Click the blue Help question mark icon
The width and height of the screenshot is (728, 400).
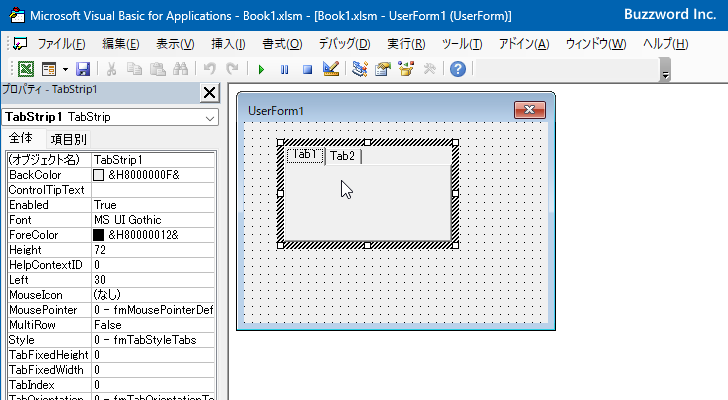point(457,69)
